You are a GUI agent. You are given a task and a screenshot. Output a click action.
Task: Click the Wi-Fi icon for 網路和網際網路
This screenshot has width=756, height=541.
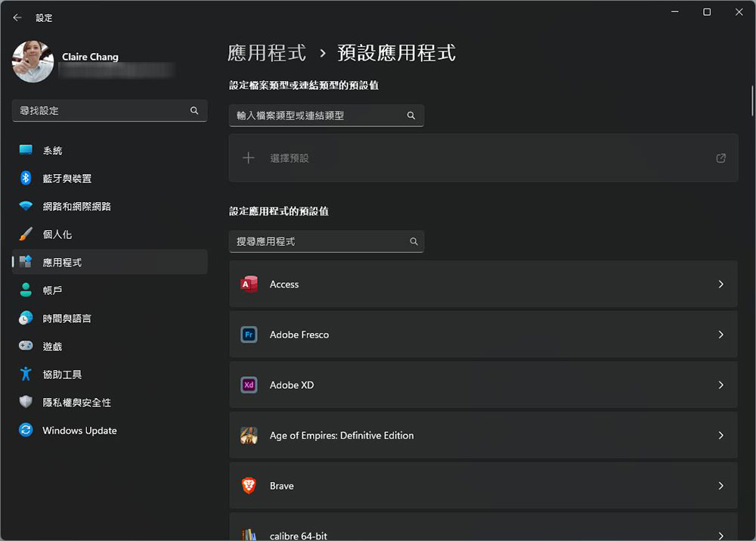[x=26, y=206]
